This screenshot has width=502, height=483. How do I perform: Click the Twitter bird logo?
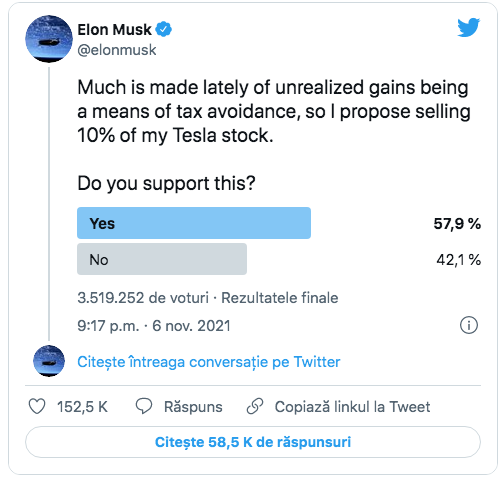tap(468, 27)
